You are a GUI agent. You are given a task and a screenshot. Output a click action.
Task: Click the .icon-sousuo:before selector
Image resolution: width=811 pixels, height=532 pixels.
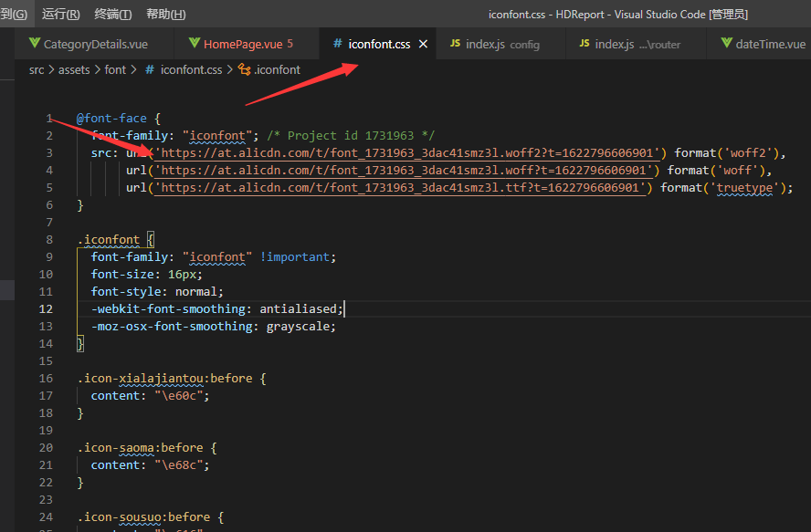[x=143, y=517]
